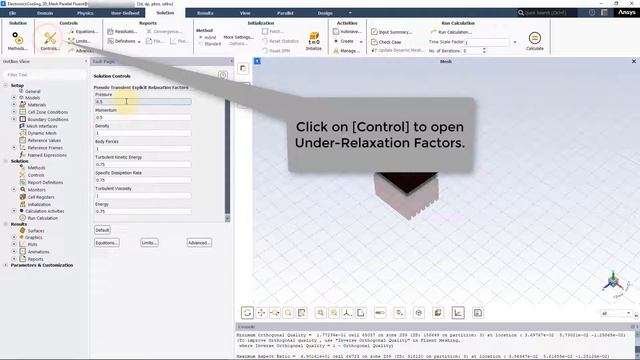Open More Settings in the Initialization group

pyautogui.click(x=238, y=37)
